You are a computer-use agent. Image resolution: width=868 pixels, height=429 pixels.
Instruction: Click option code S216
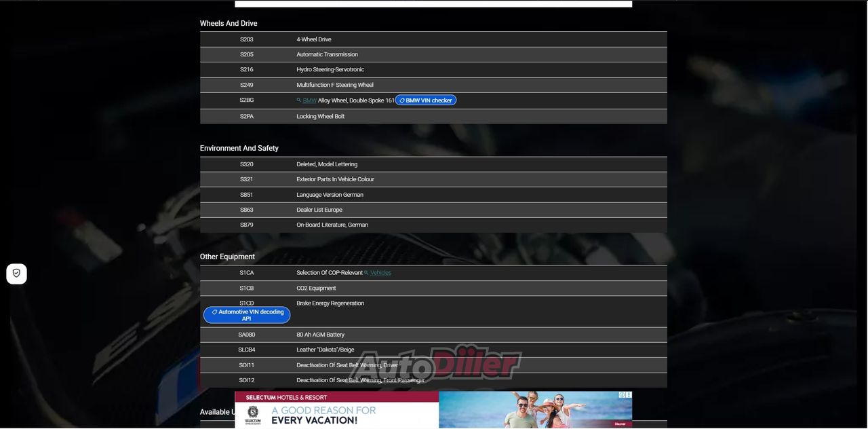(x=247, y=69)
